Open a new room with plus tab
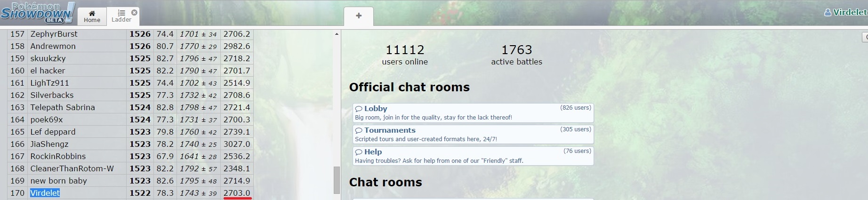868x200 pixels. 359,16
